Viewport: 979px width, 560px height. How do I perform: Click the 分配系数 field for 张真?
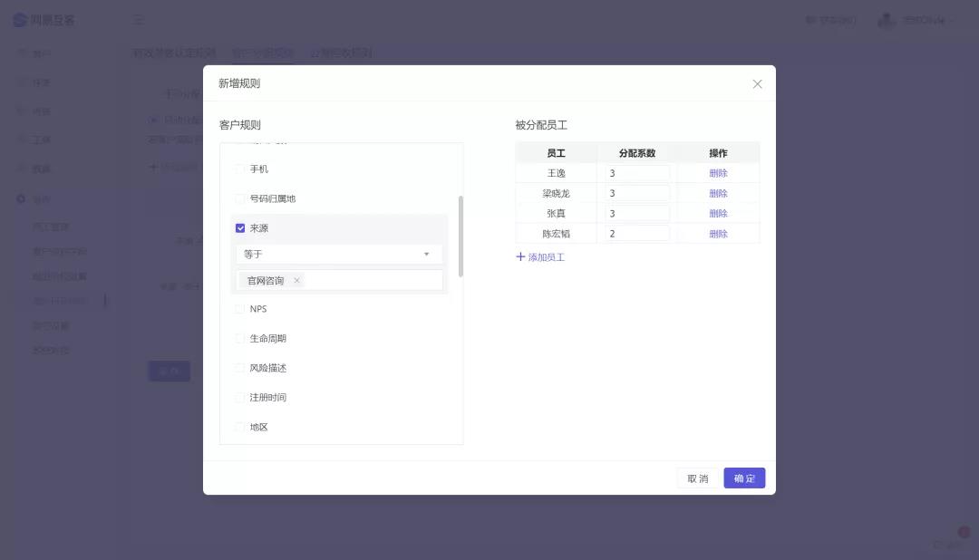pos(637,214)
